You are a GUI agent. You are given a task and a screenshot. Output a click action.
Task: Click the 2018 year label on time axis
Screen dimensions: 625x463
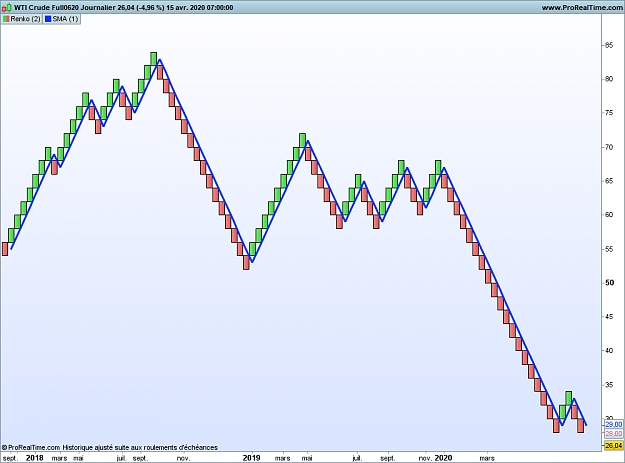pyautogui.click(x=35, y=458)
